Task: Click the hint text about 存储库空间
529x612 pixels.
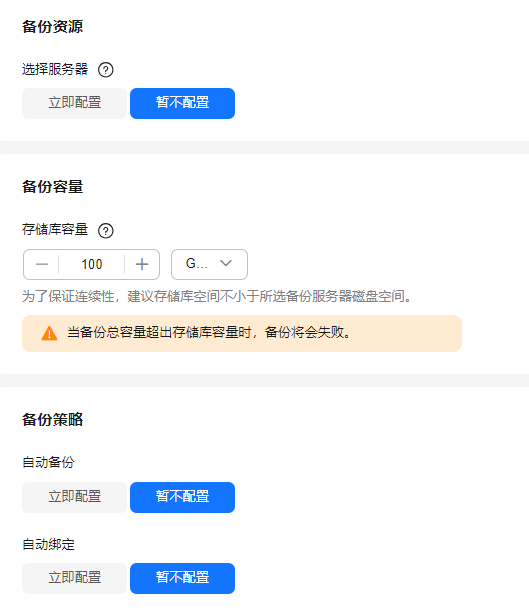Action: click(x=217, y=297)
